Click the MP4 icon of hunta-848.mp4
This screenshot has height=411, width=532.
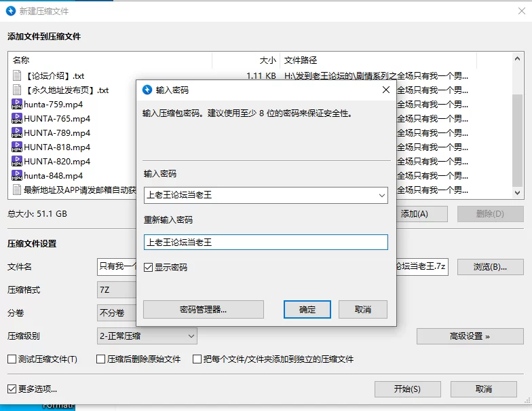point(16,175)
